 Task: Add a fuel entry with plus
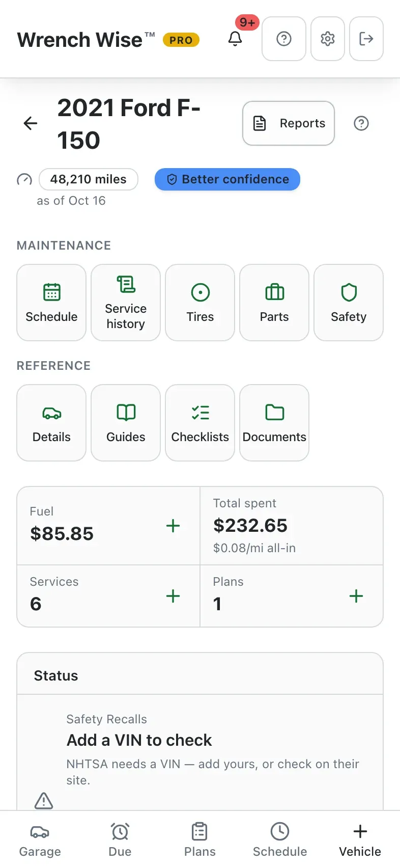pos(173,526)
